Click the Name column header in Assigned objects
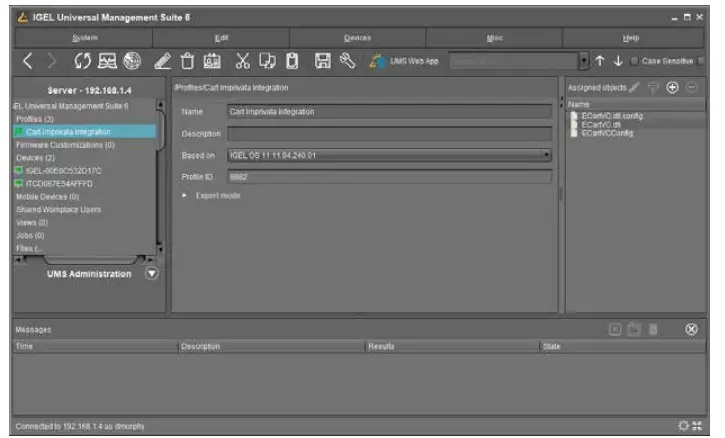The image size is (725, 438). pyautogui.click(x=635, y=105)
